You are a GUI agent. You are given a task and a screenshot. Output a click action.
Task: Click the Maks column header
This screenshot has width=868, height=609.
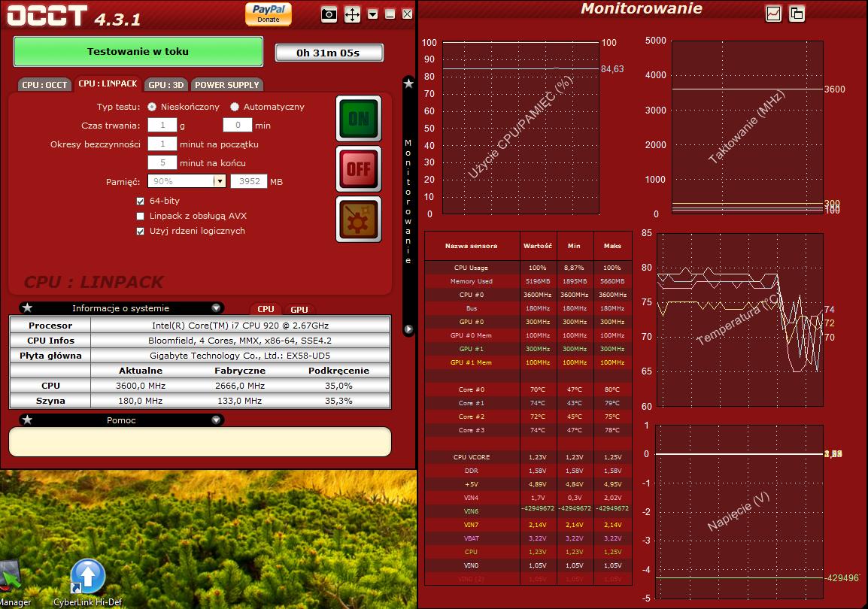(x=612, y=246)
